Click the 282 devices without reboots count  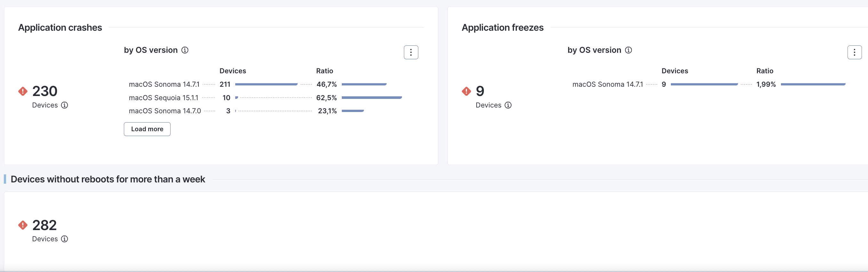[x=44, y=225]
